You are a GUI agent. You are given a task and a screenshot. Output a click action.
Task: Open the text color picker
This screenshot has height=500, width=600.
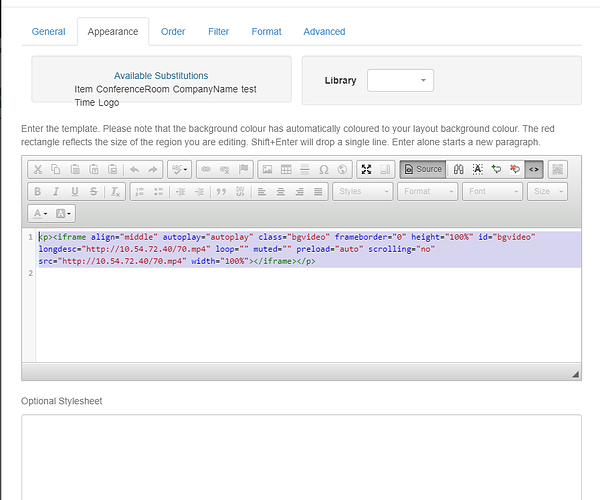pos(40,213)
